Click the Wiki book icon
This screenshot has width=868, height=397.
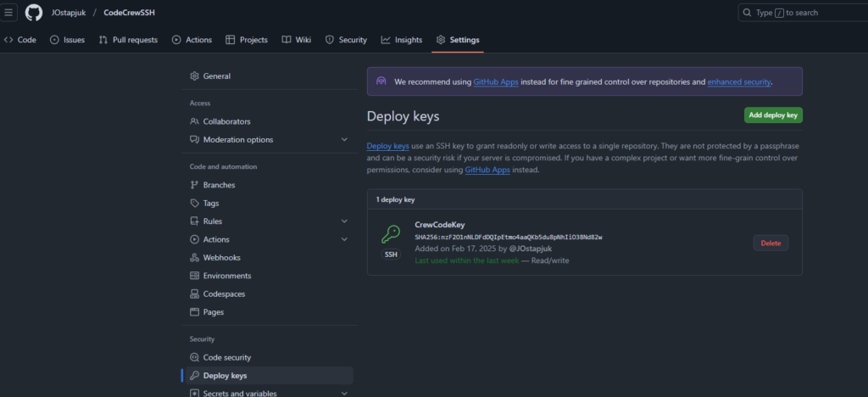coord(287,40)
